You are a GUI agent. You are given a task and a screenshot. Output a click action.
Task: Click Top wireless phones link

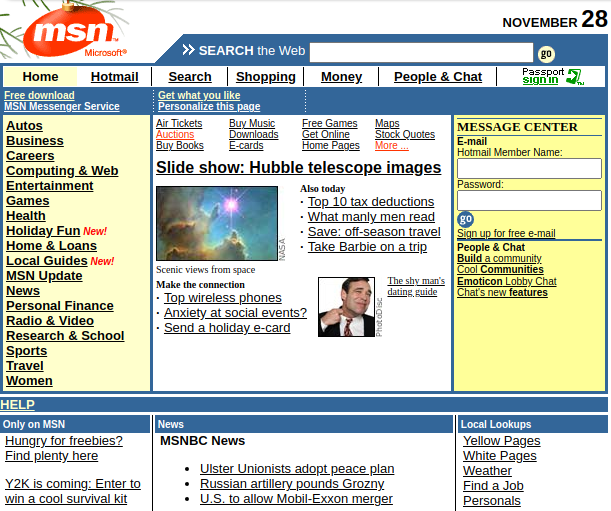[223, 298]
